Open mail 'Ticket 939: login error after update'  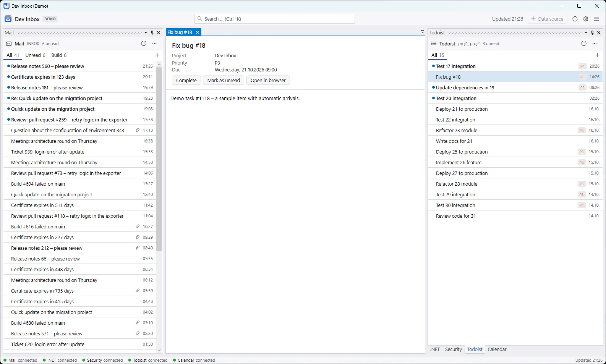pos(79,152)
